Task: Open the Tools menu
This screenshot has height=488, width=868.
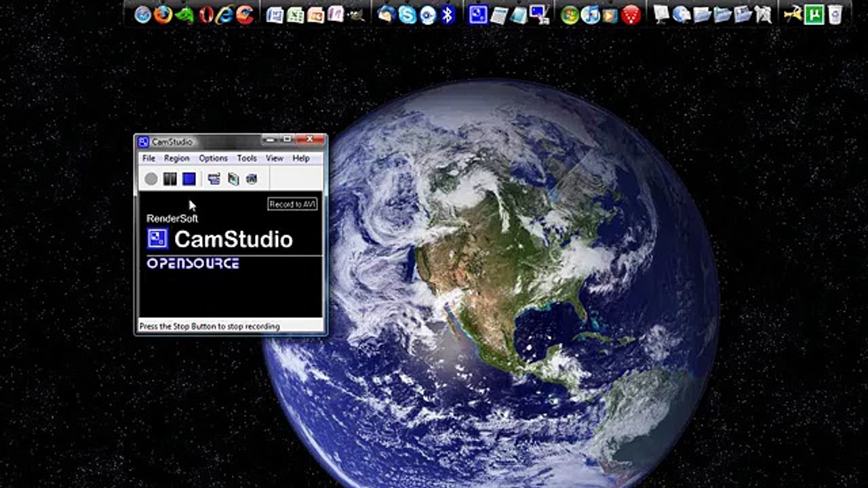Action: (247, 158)
